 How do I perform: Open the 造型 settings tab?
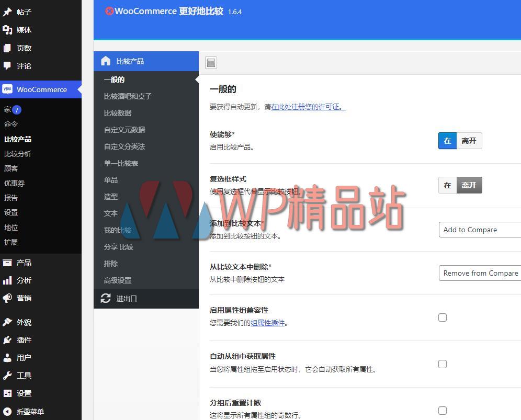(x=111, y=197)
